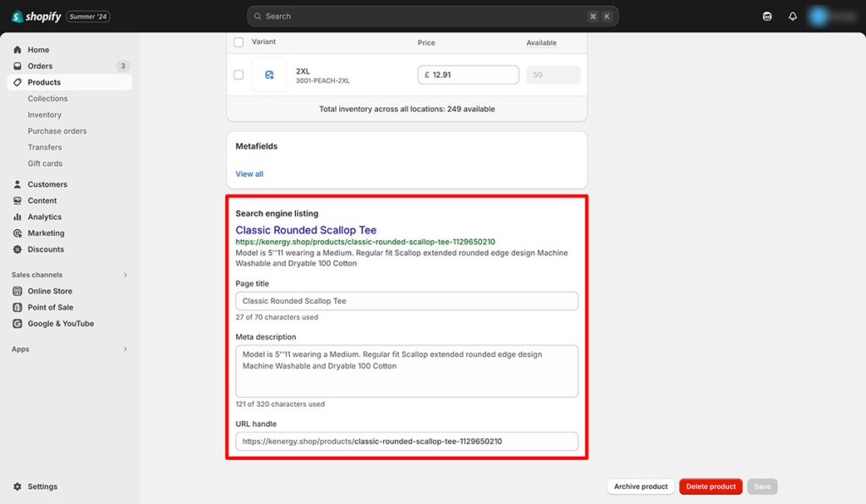
Task: Check the Variant header select-all checkbox
Action: tap(241, 41)
